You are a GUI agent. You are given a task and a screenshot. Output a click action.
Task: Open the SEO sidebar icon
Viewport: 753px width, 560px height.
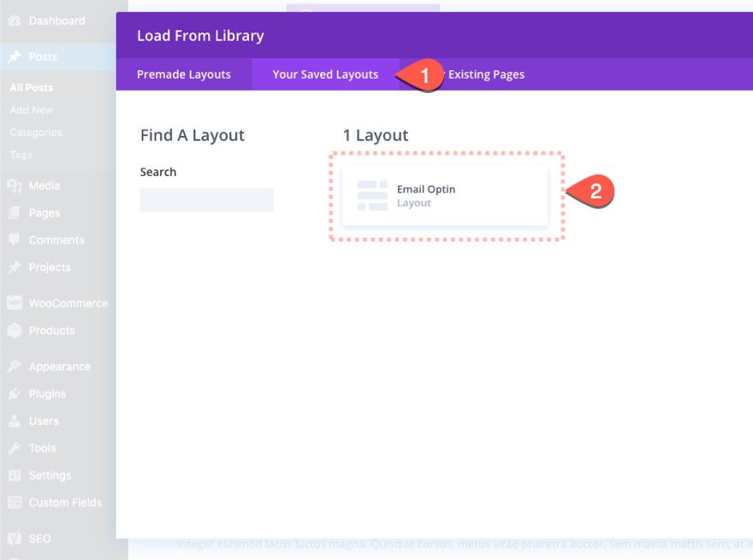[14, 539]
